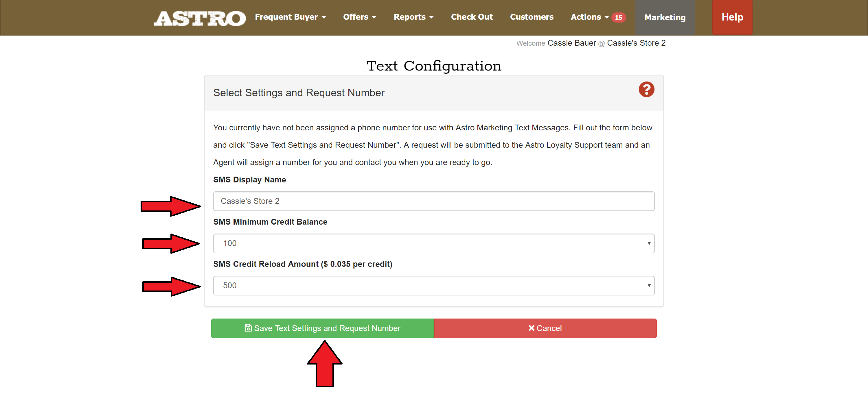The height and width of the screenshot is (394, 868).
Task: Click the Actions notification badge showing 15
Action: [x=618, y=17]
